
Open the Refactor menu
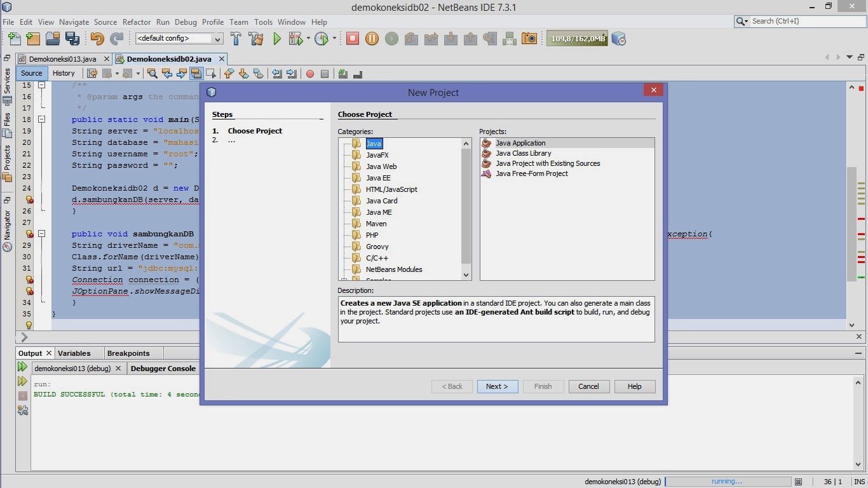137,22
